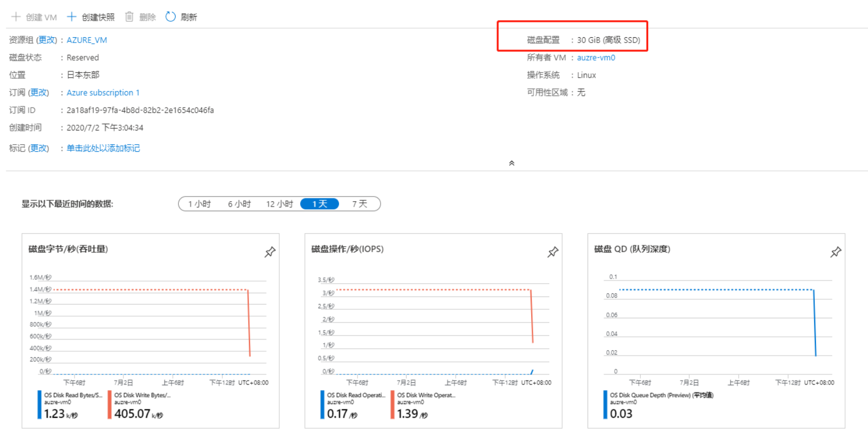Click the 可用性区域 value 无
868x445 pixels.
581,93
